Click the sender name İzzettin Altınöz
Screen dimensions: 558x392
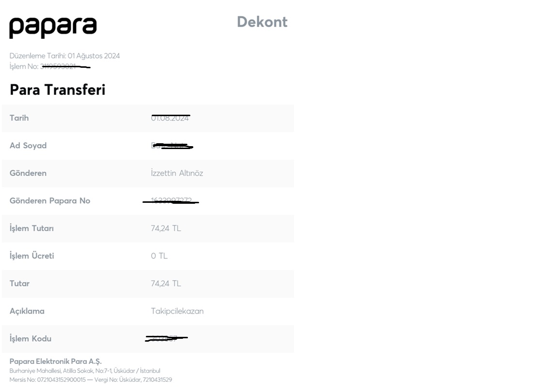pos(177,173)
